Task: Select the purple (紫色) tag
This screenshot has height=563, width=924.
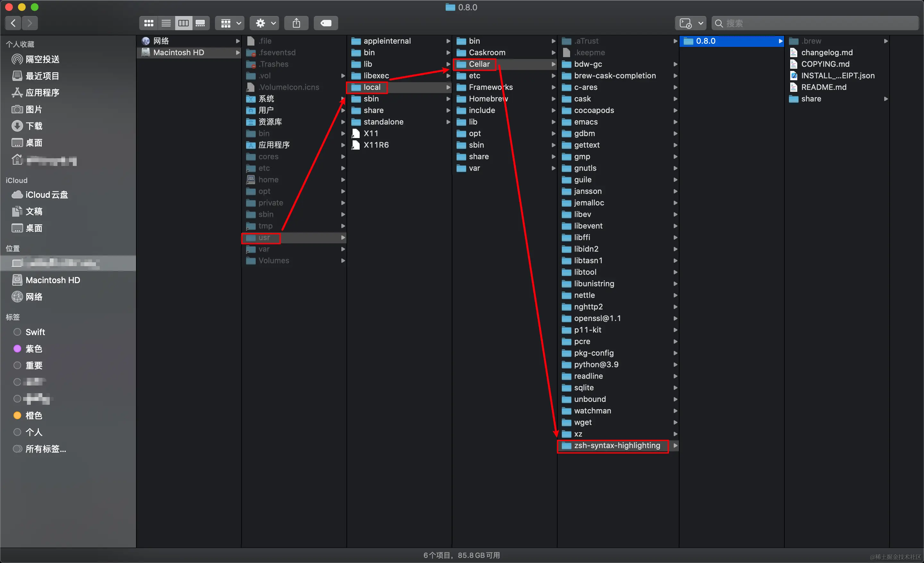Action: [33, 349]
